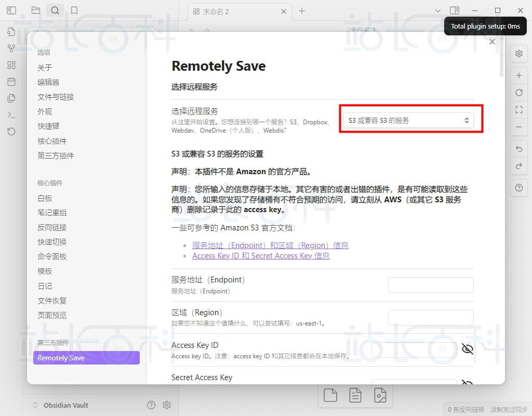Toggle the left sidebar panel icon
532x416 pixels.
(11, 10)
